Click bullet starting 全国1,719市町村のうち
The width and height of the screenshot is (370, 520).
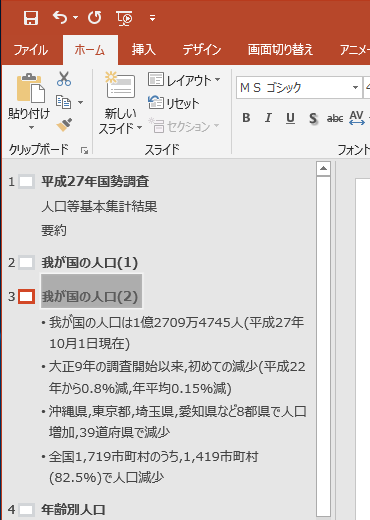click(x=153, y=467)
